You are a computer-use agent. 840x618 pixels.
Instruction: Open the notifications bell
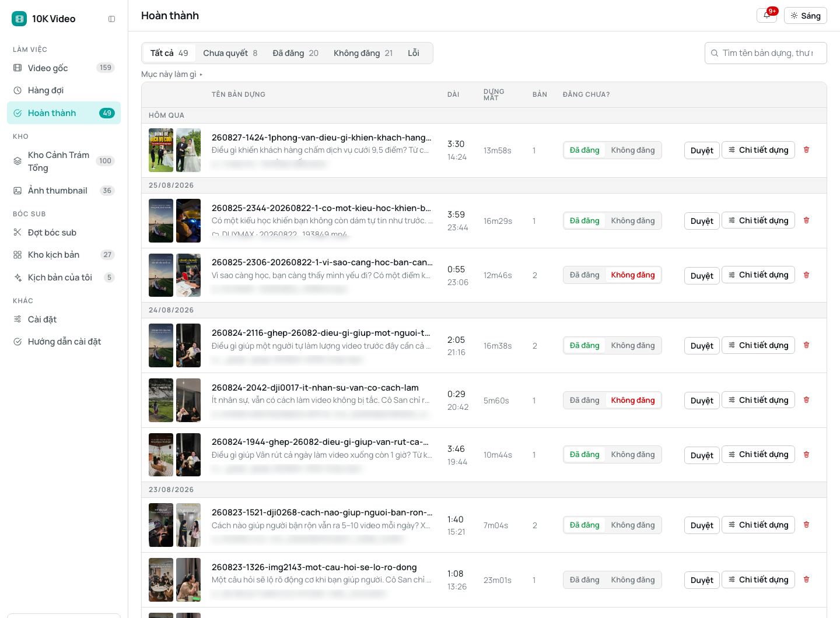(766, 16)
